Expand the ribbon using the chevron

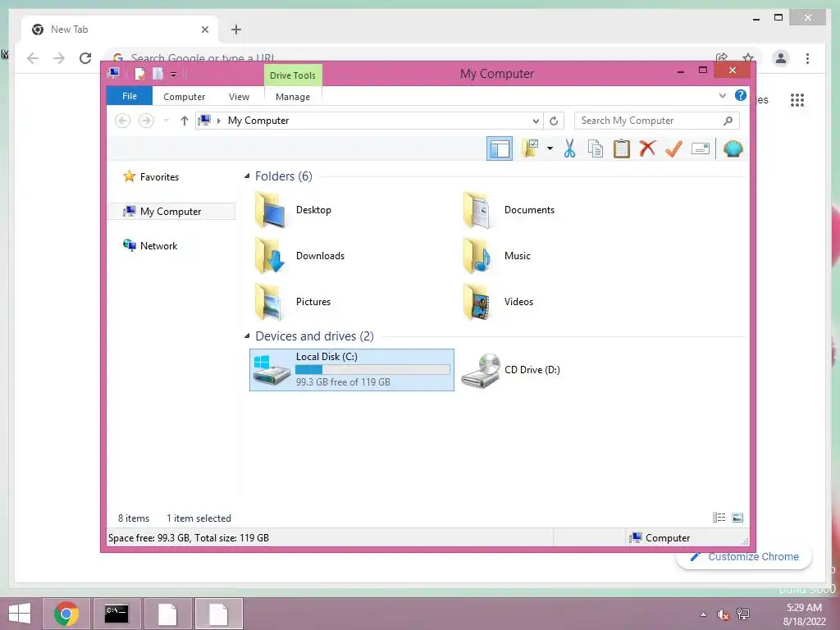point(722,95)
